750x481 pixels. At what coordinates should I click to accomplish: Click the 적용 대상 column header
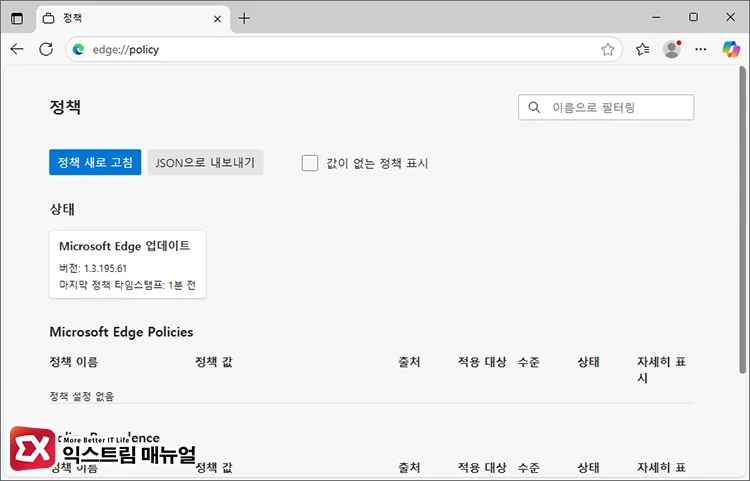pyautogui.click(x=482, y=362)
